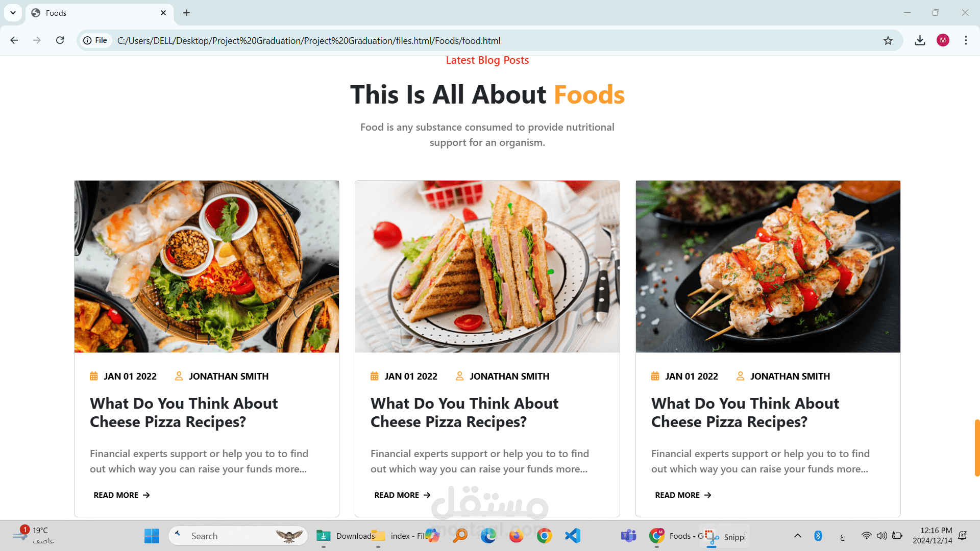Open the profile avatar M
Screen dimensions: 980x551
(x=943, y=40)
